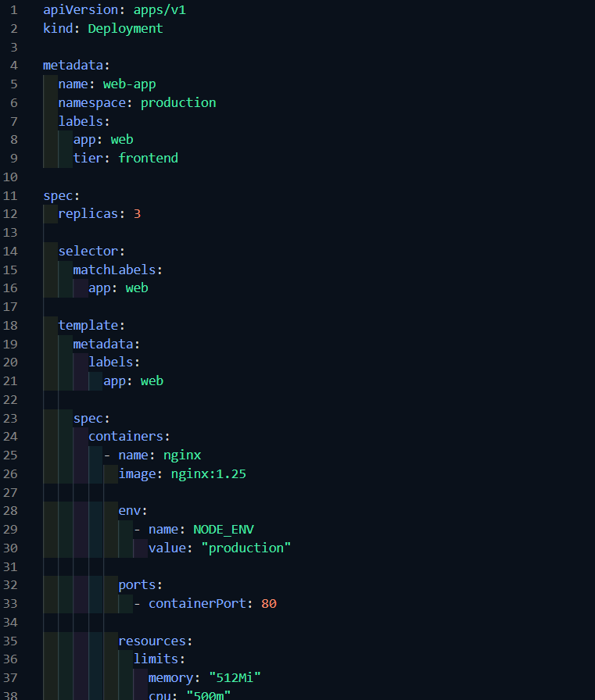Select the Deployment value
This screenshot has height=700, width=595.
pos(126,29)
